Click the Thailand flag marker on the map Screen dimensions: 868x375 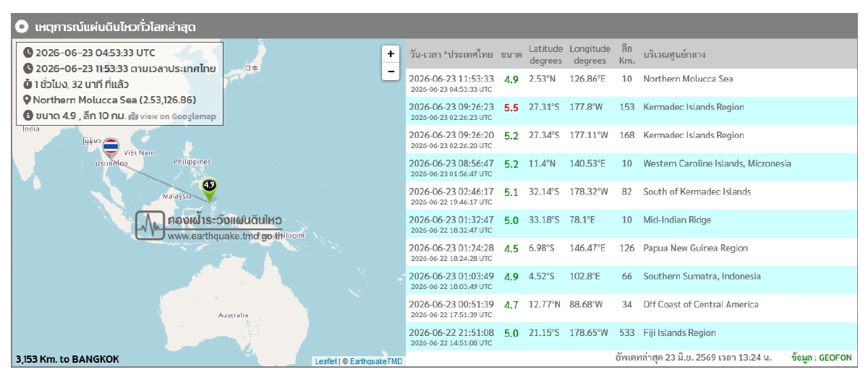pos(111,149)
